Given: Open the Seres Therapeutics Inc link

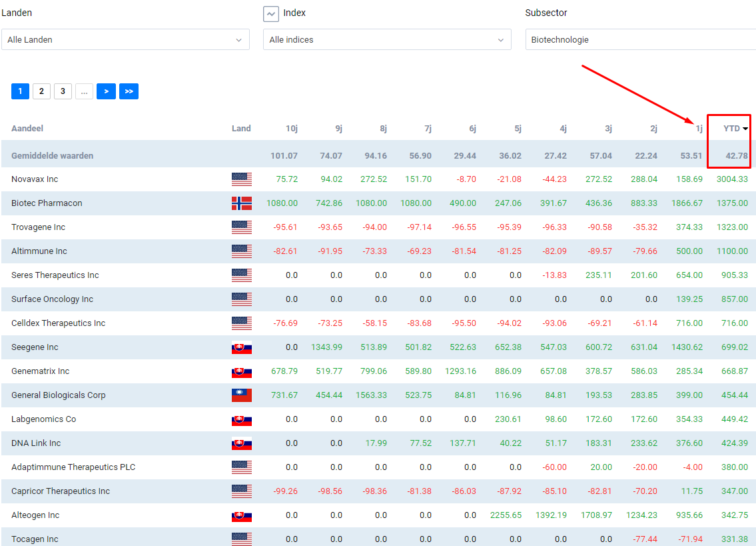Looking at the screenshot, I should tap(55, 275).
